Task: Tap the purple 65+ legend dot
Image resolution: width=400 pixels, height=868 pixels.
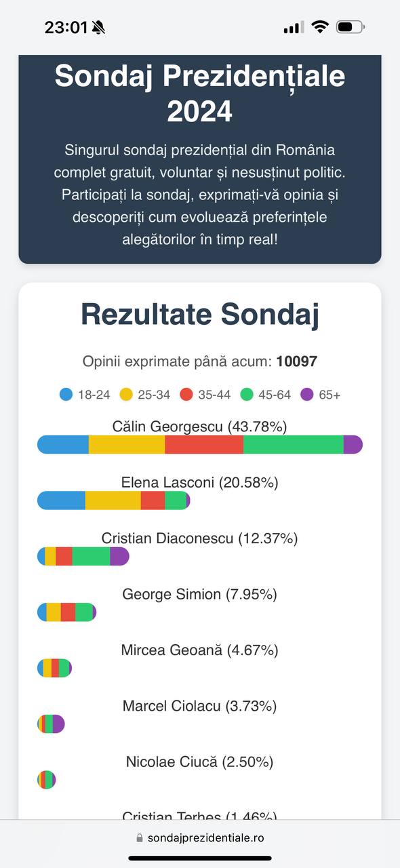Action: [306, 395]
